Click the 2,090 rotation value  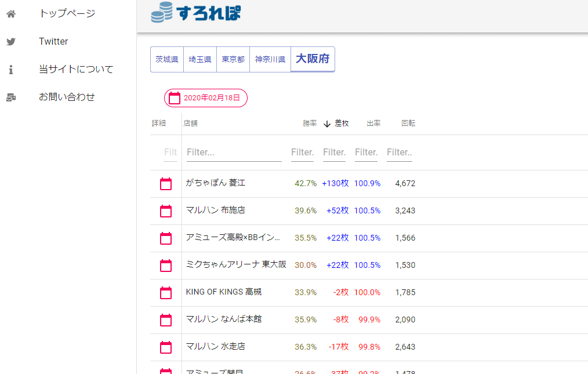point(405,320)
